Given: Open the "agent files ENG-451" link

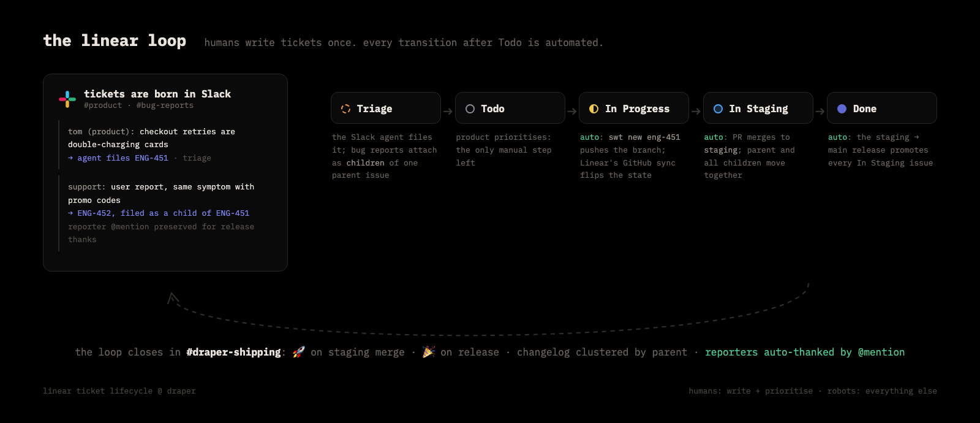Looking at the screenshot, I should (x=118, y=158).
